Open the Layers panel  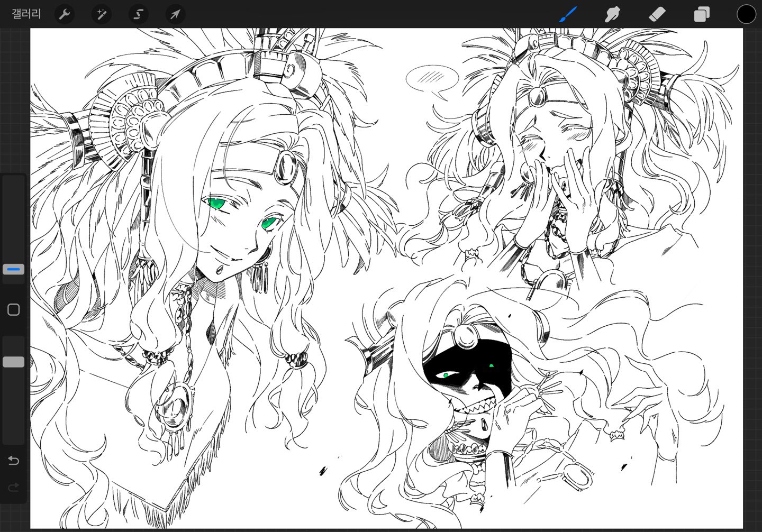pos(701,14)
